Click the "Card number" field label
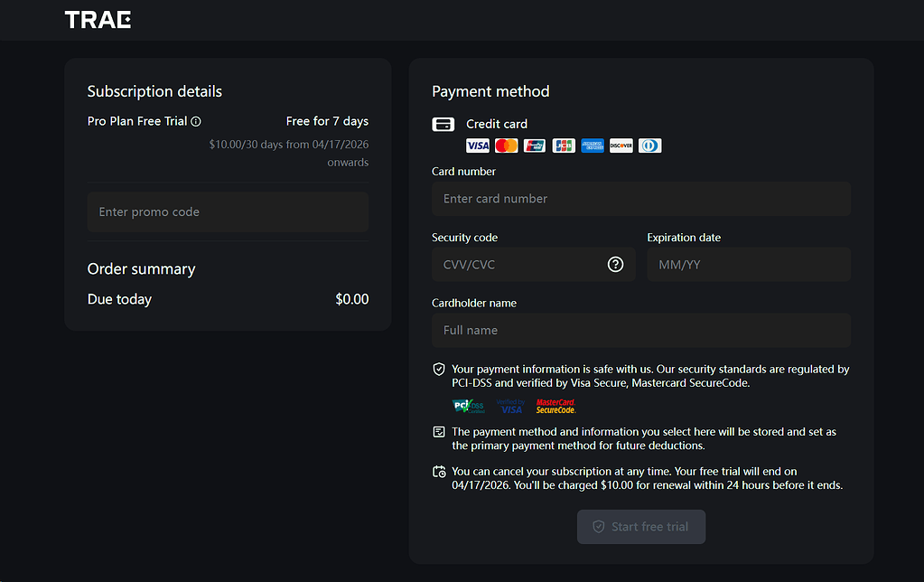 (x=463, y=172)
